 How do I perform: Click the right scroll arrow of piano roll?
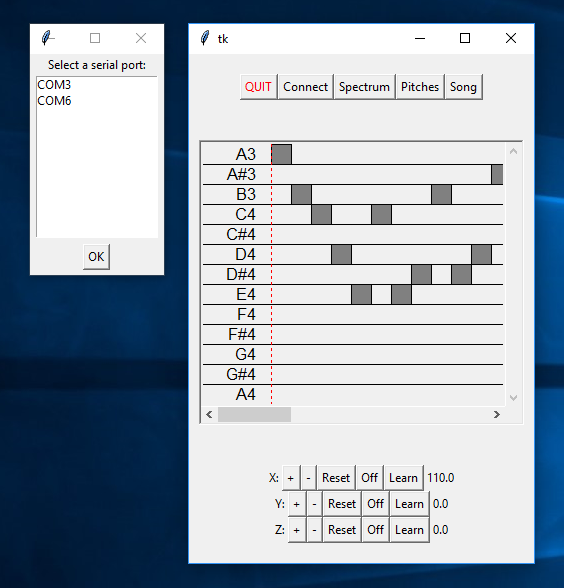(497, 414)
